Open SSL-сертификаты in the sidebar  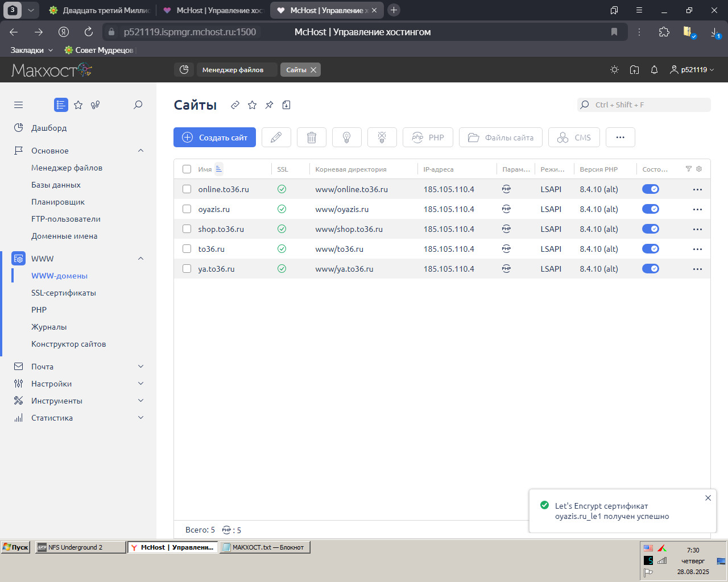[64, 293]
